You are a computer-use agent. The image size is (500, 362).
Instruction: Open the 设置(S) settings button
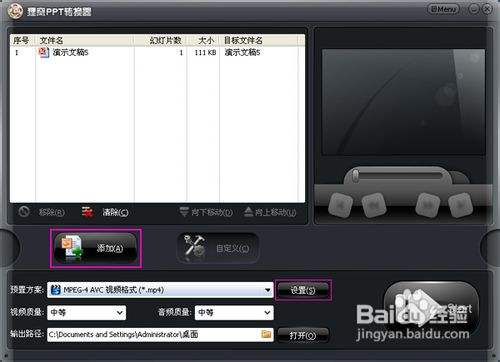303,290
